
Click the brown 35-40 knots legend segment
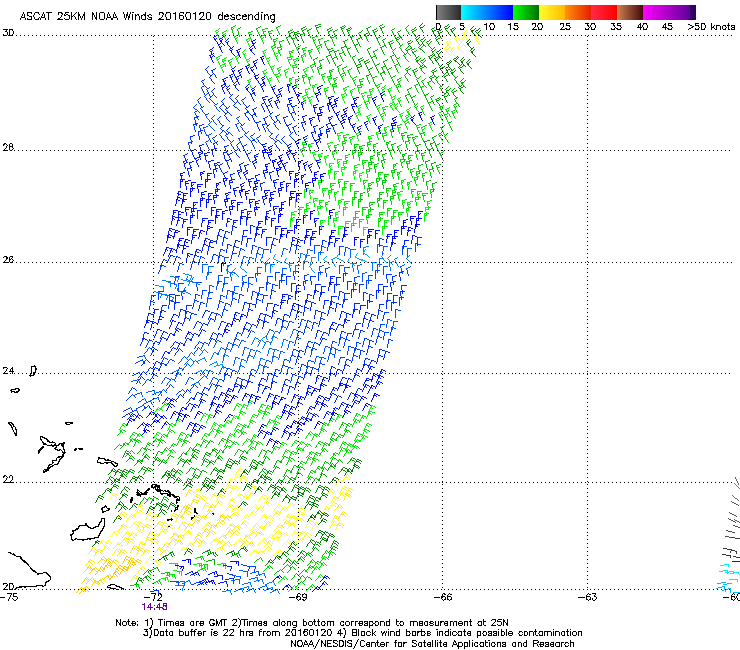pyautogui.click(x=630, y=12)
